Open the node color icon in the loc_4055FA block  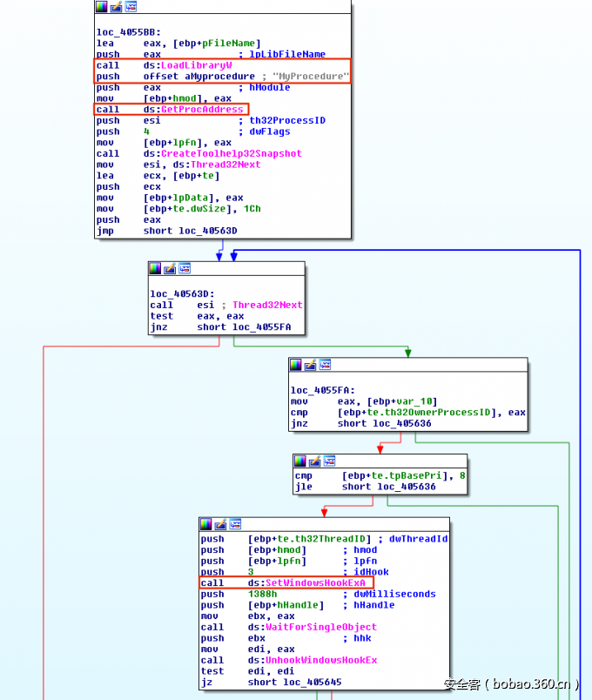pyautogui.click(x=297, y=365)
